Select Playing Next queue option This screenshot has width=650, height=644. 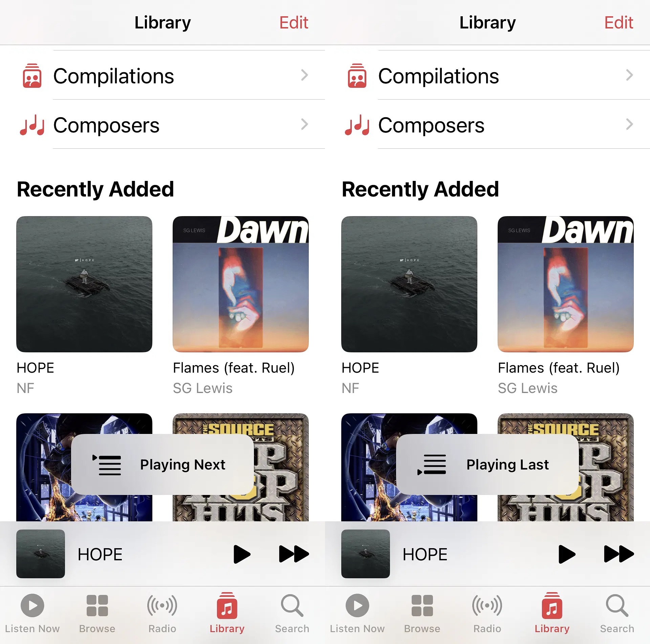(162, 464)
